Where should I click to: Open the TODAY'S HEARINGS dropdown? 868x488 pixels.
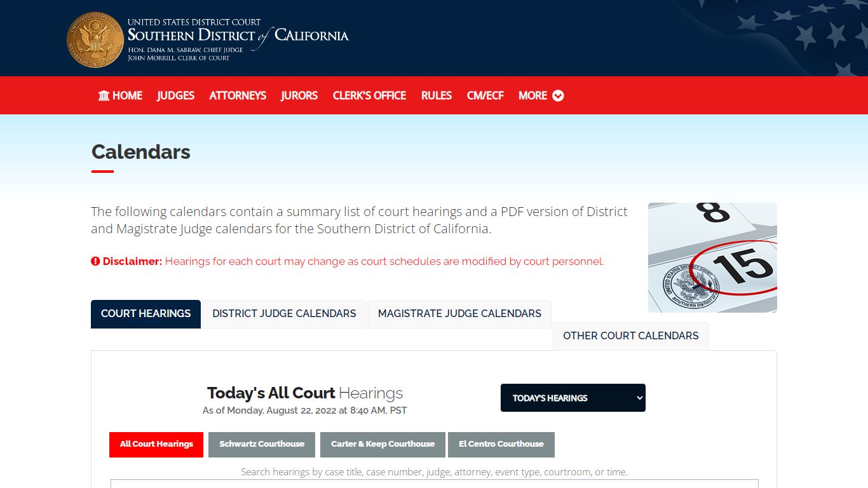point(573,398)
